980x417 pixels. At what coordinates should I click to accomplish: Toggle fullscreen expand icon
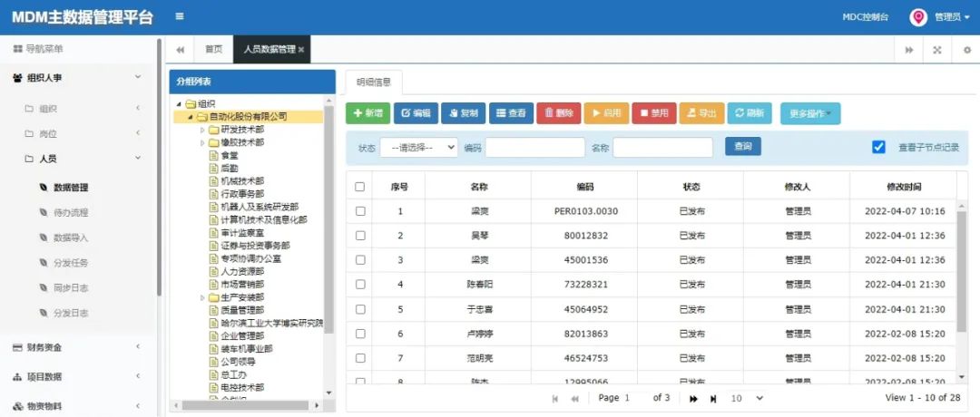point(937,50)
